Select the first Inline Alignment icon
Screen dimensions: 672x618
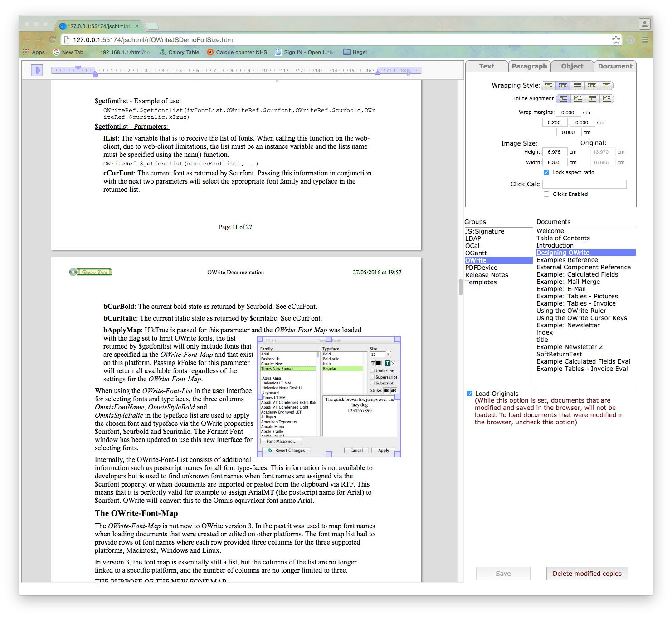pyautogui.click(x=563, y=99)
